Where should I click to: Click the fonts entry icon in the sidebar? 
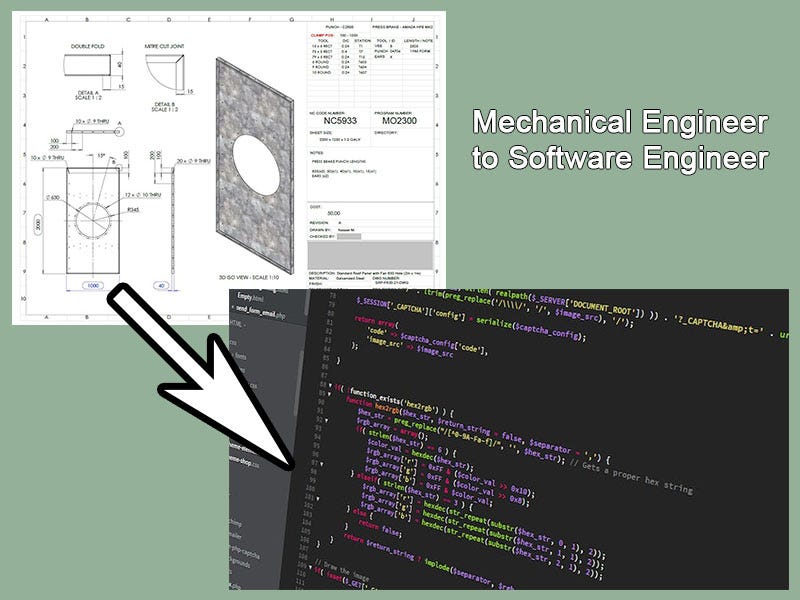233,355
